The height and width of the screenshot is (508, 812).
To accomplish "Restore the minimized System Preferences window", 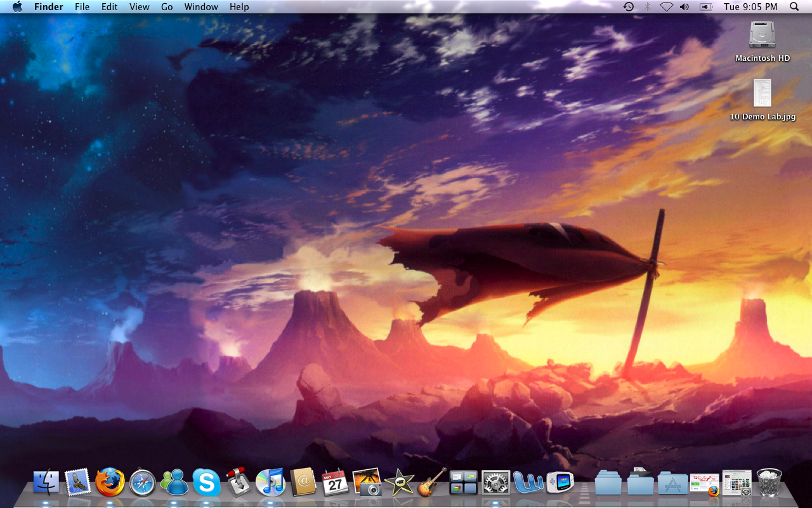I will [737, 483].
